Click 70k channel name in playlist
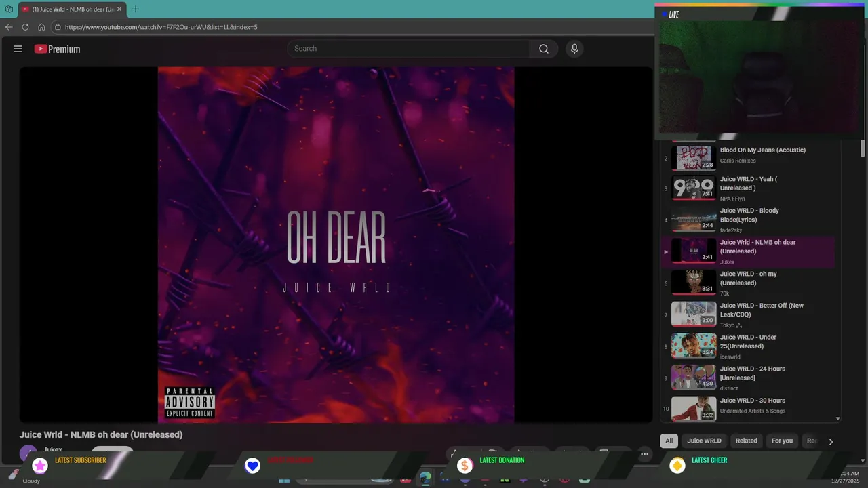 coord(725,293)
